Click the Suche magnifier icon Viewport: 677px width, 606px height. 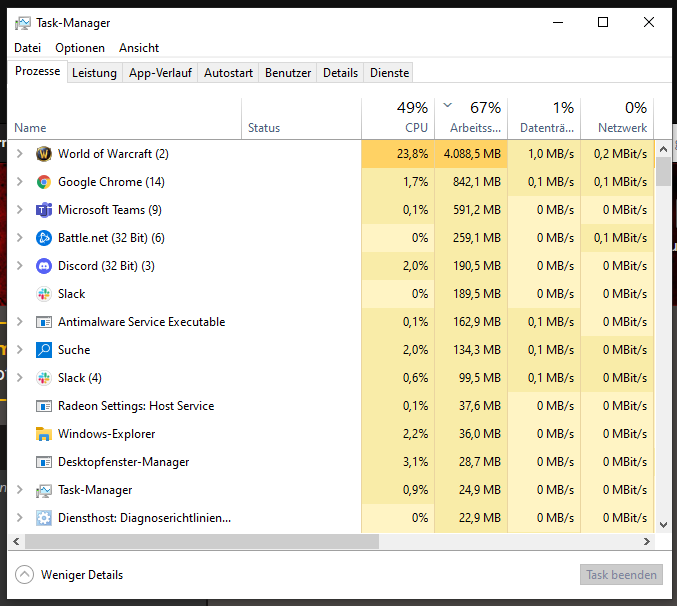click(x=44, y=350)
